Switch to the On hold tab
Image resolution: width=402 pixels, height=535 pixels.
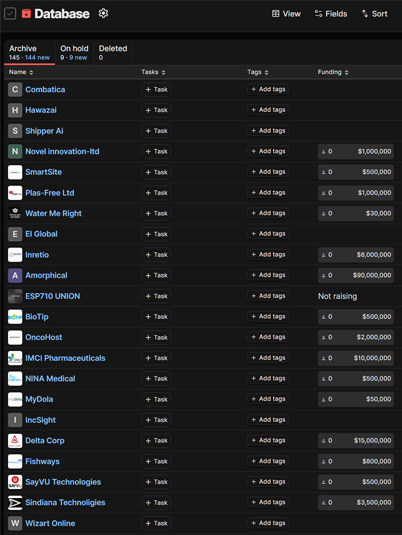click(74, 53)
